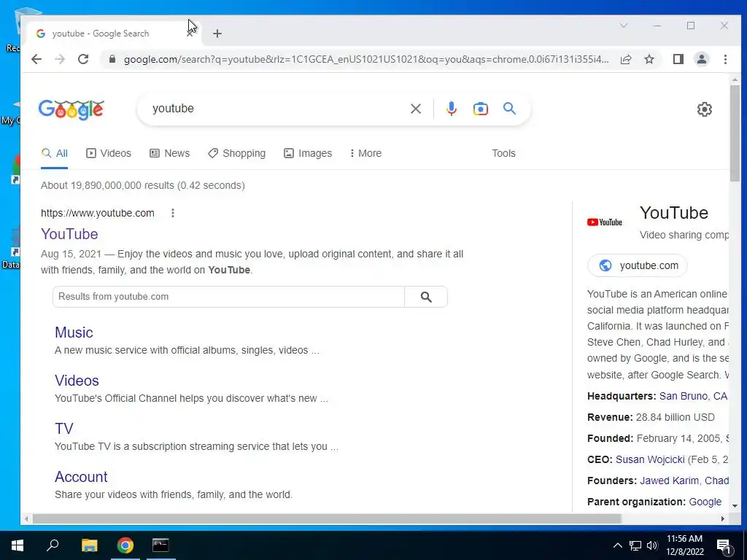Switch to Images results tab
This screenshot has height=560, width=747.
click(308, 153)
